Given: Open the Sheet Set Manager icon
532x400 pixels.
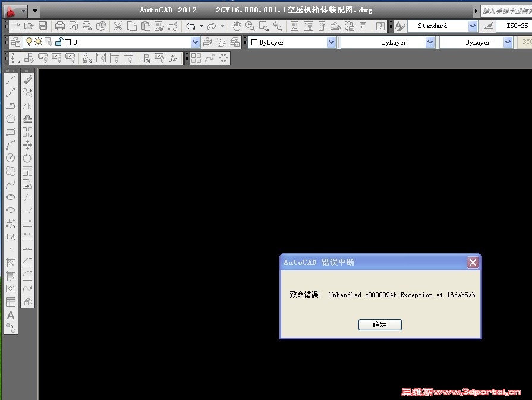Looking at the screenshot, I should pyautogui.click(x=336, y=26).
